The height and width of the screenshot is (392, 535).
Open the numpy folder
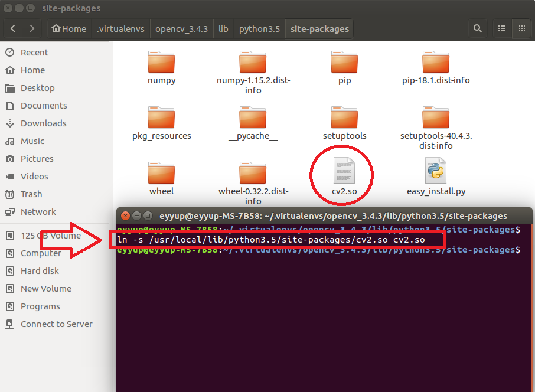pos(161,65)
